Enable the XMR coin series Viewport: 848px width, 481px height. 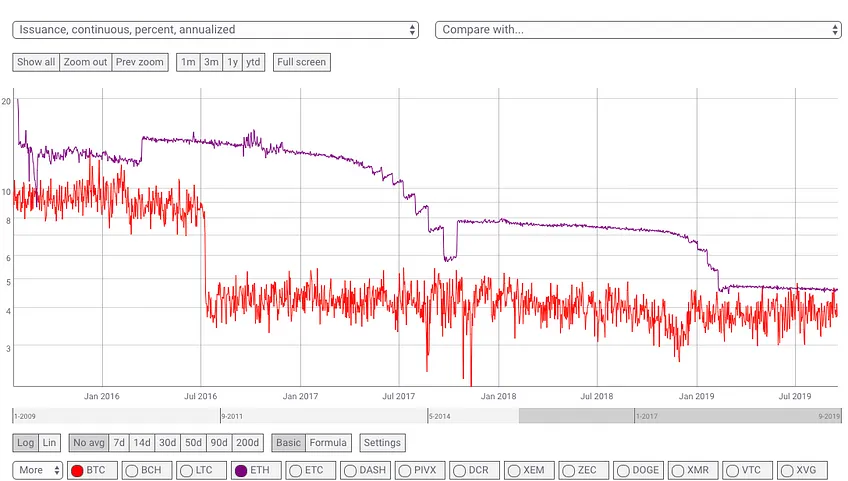pos(693,470)
